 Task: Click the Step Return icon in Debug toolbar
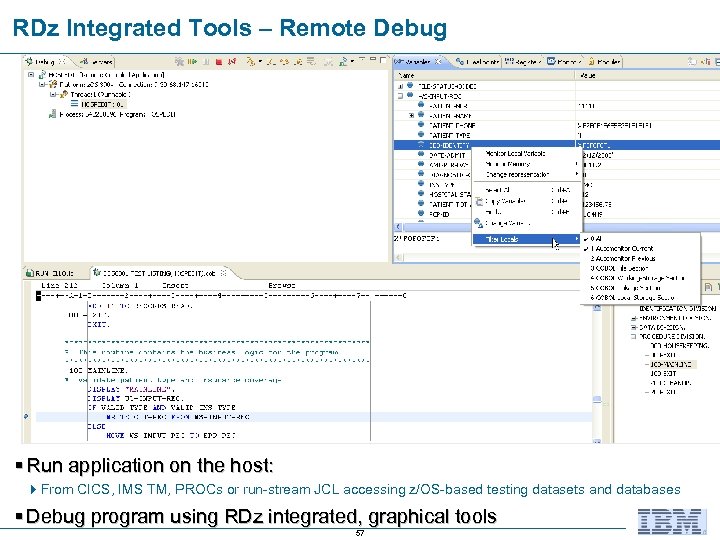[x=298, y=61]
